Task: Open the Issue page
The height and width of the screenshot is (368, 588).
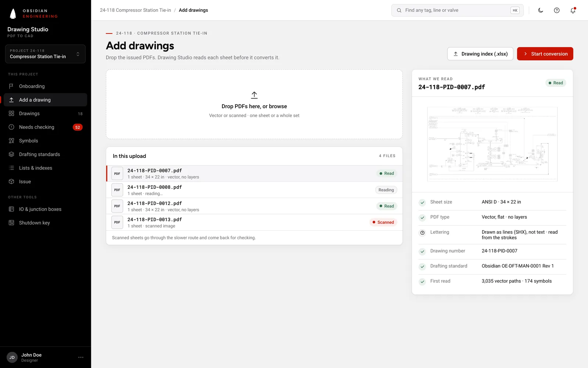Action: coord(45,181)
